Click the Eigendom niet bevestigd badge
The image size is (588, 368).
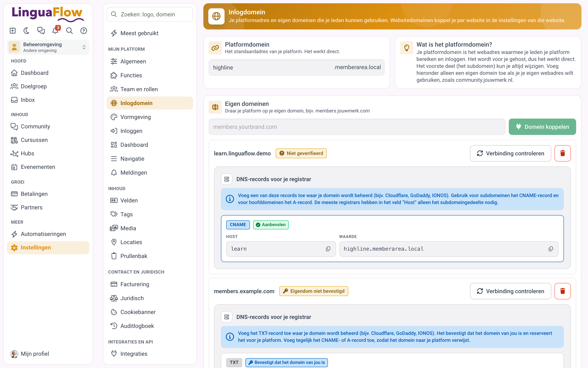pyautogui.click(x=314, y=291)
